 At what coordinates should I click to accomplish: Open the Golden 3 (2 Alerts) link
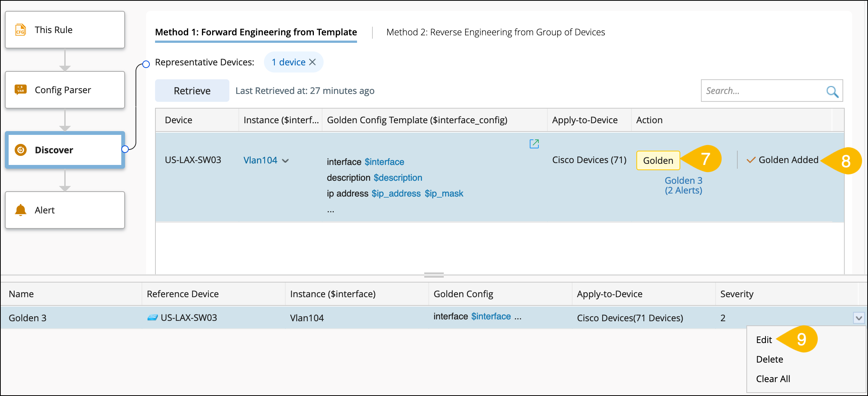tap(683, 185)
